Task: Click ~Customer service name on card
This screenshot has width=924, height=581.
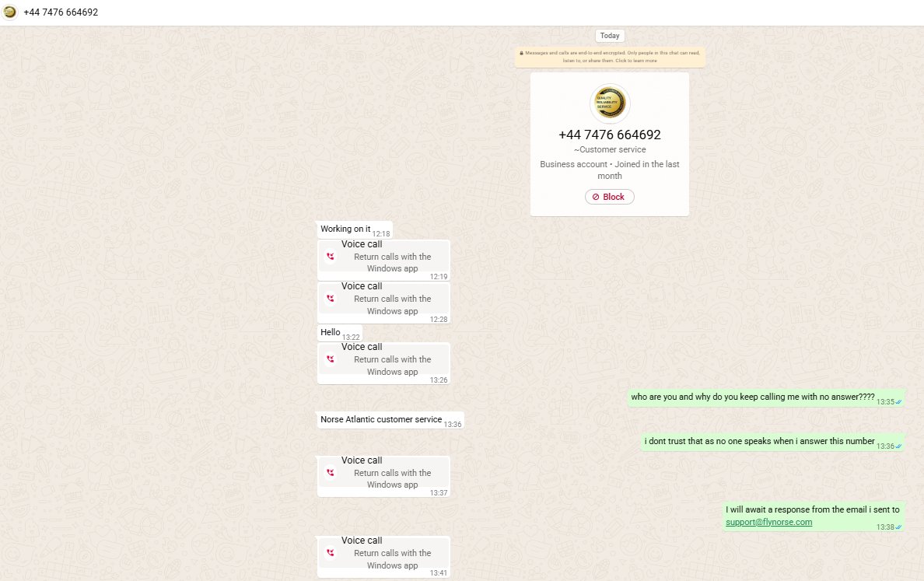Action: click(x=609, y=149)
